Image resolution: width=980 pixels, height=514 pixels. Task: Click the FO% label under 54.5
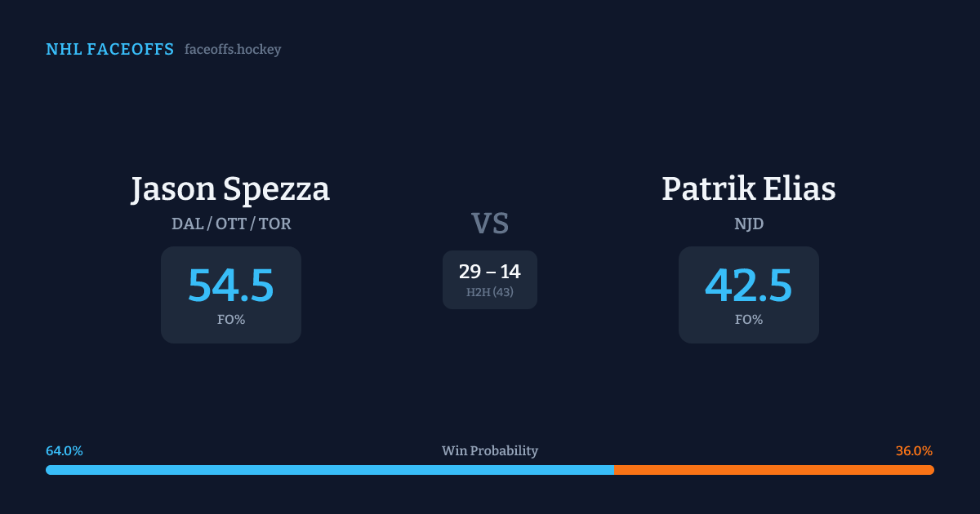click(x=231, y=320)
